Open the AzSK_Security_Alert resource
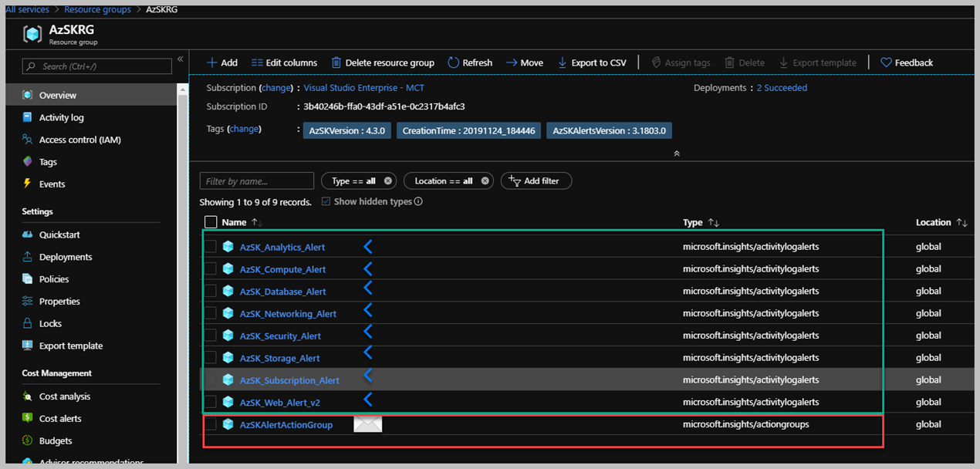This screenshot has height=469, width=980. click(x=280, y=336)
